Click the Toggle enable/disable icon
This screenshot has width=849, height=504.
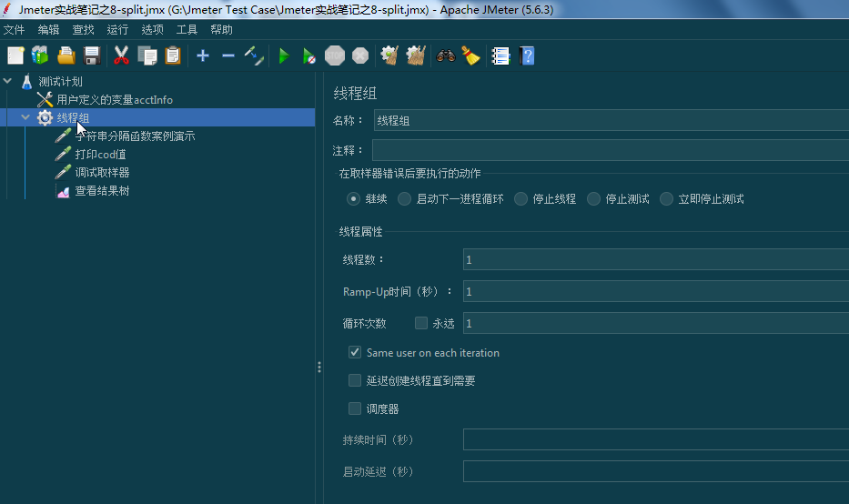click(x=254, y=55)
